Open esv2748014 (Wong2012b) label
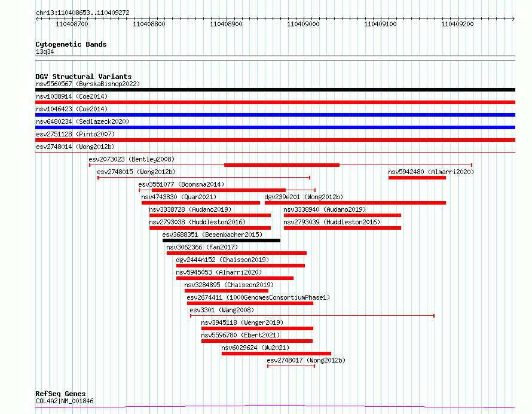 [75, 147]
